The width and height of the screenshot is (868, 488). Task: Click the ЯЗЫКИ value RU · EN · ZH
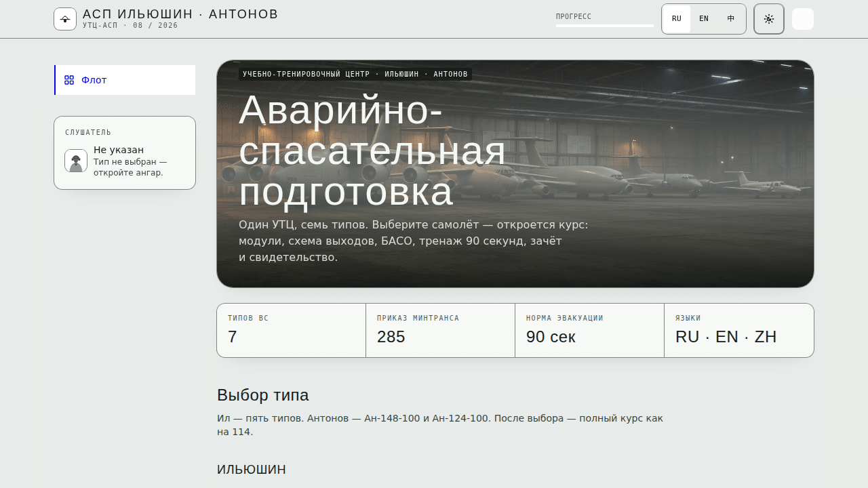(726, 337)
